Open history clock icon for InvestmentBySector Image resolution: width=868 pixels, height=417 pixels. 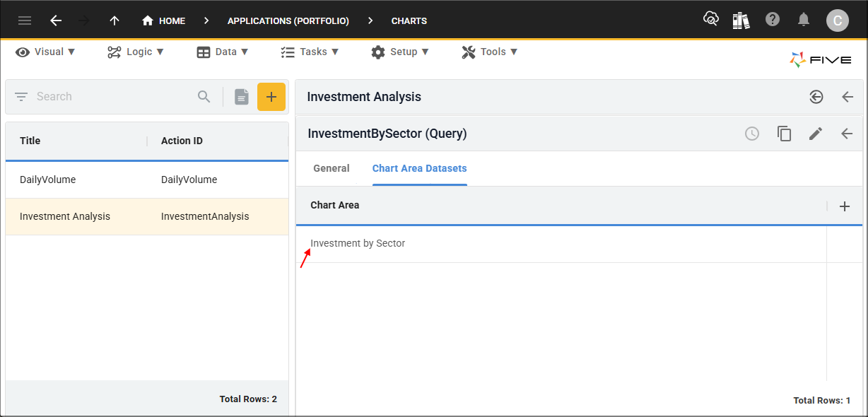[x=752, y=134]
